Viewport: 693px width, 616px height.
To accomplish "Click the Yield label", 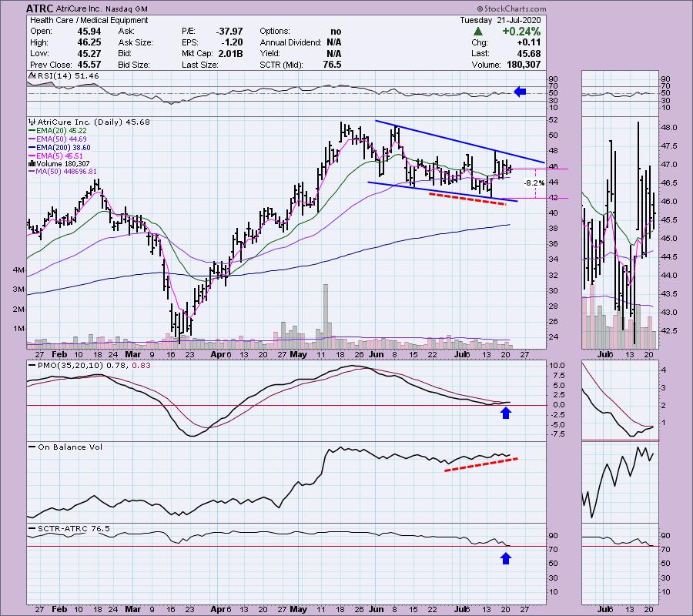I will tap(270, 53).
